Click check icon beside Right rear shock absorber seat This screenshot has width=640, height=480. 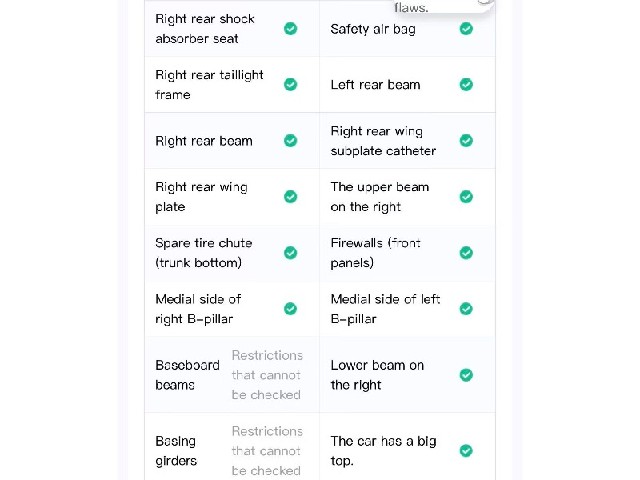(291, 29)
